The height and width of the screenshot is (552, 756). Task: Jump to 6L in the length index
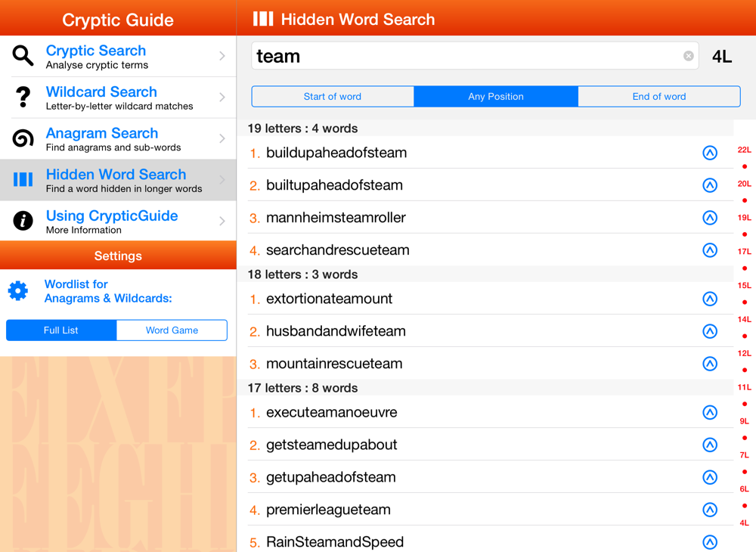click(745, 488)
